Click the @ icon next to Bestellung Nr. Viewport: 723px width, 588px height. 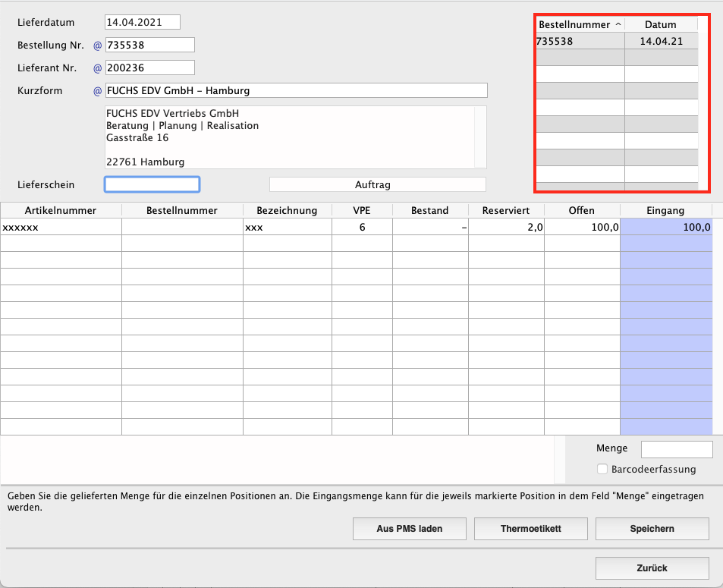(x=96, y=46)
